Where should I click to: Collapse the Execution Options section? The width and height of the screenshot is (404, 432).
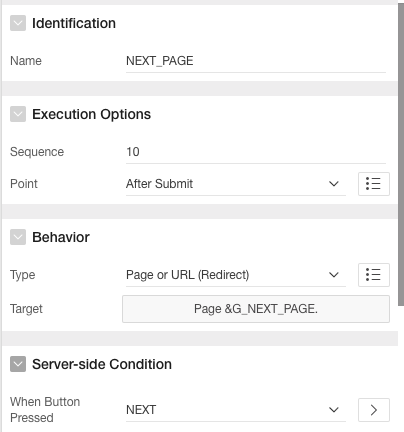[x=18, y=114]
